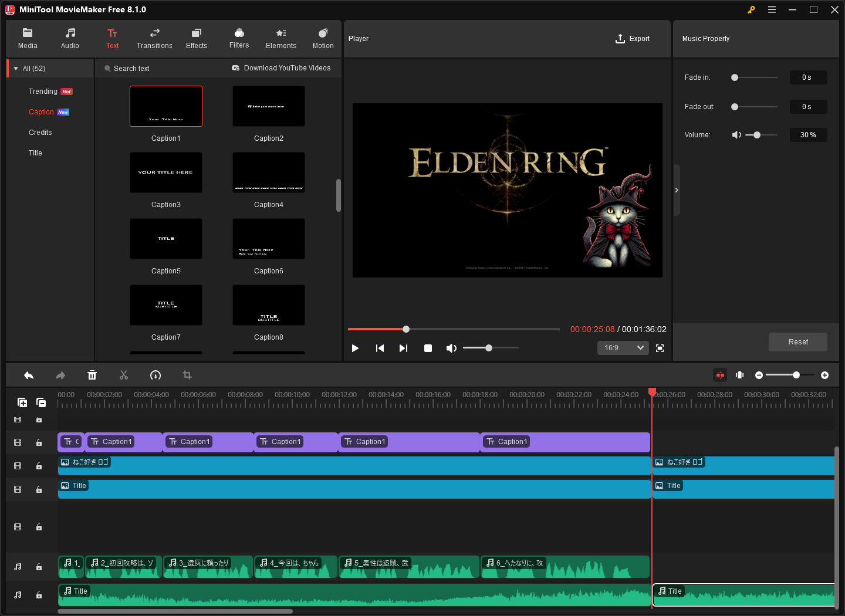
Task: Click the Reset button
Action: point(798,342)
